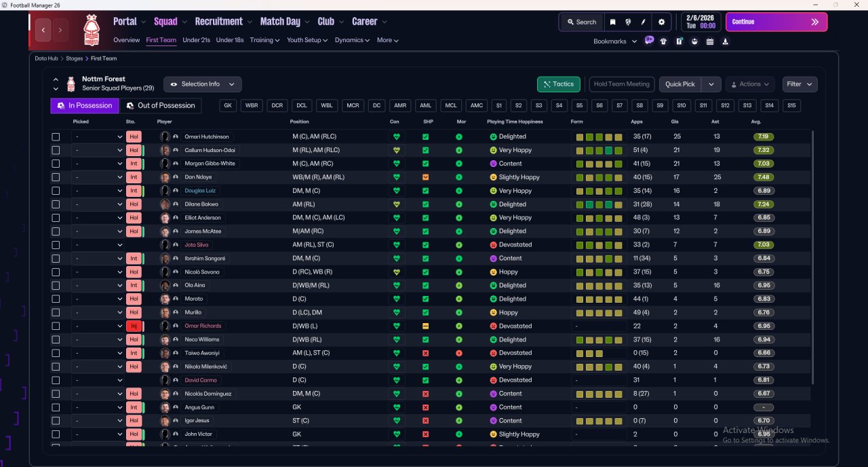This screenshot has height=467, width=868.
Task: Open Picked dropdown for Callum Hudson-Odoi
Action: point(98,150)
